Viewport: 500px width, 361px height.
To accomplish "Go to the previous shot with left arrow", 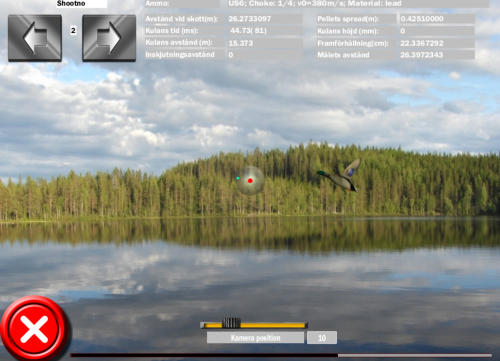I will coord(35,38).
